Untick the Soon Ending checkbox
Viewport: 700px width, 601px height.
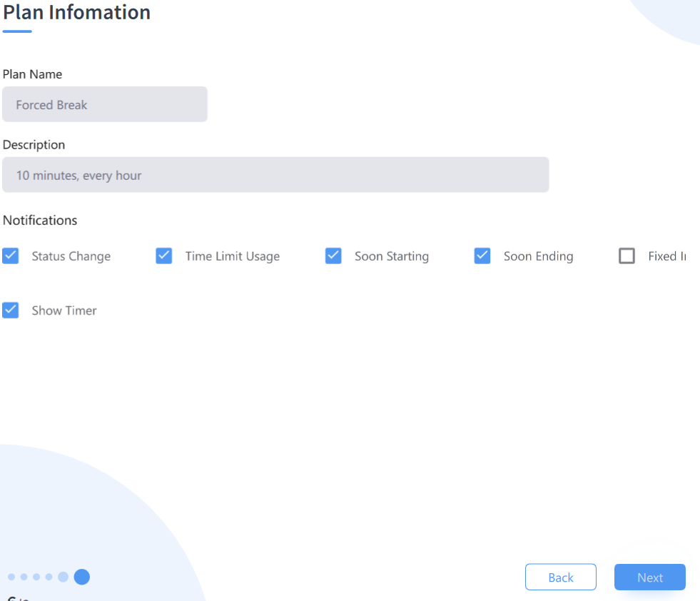(x=482, y=256)
